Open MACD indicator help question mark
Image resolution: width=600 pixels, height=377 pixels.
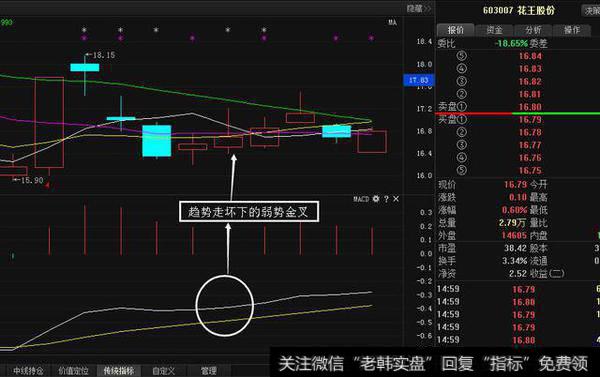pyautogui.click(x=386, y=199)
